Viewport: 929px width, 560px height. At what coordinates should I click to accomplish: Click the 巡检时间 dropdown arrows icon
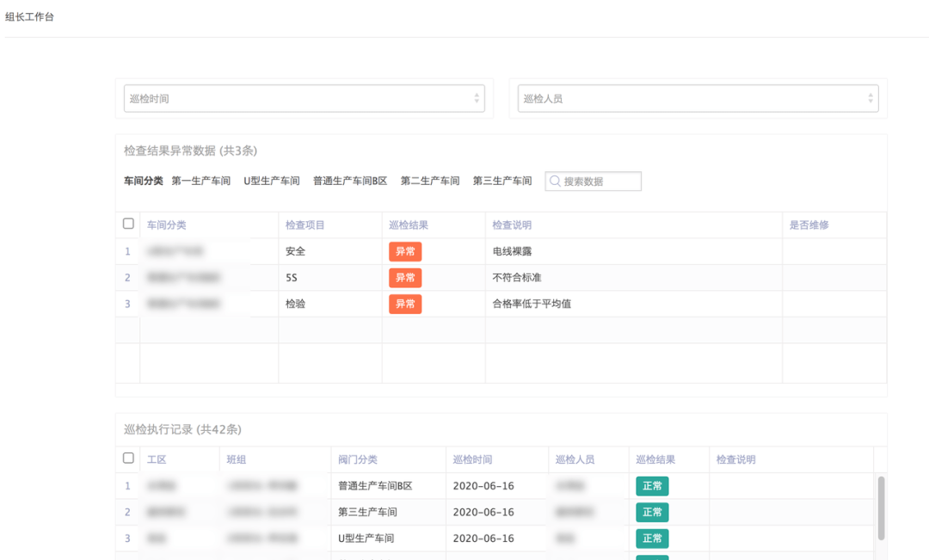click(477, 99)
